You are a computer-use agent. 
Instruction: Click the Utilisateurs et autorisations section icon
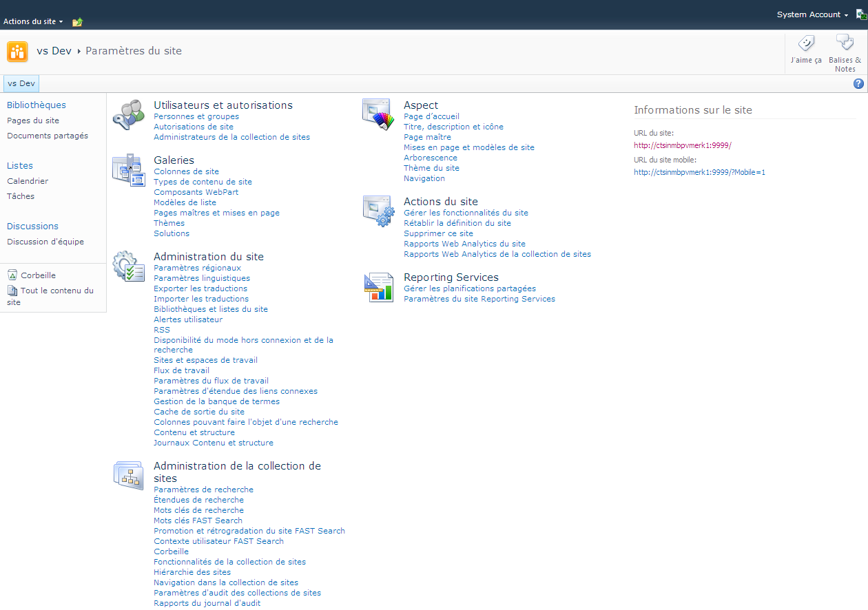coord(128,115)
